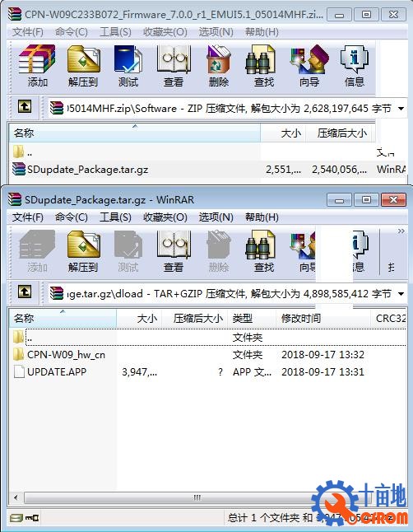Image resolution: width=413 pixels, height=532 pixels.
Task: Open 文件(F) menu in top window
Action: (28, 32)
